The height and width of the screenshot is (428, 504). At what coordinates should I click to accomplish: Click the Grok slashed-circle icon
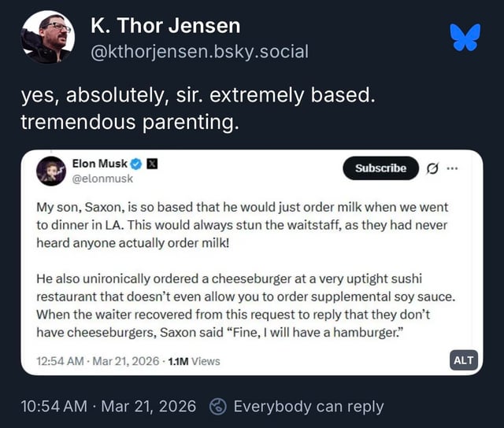[x=432, y=169]
